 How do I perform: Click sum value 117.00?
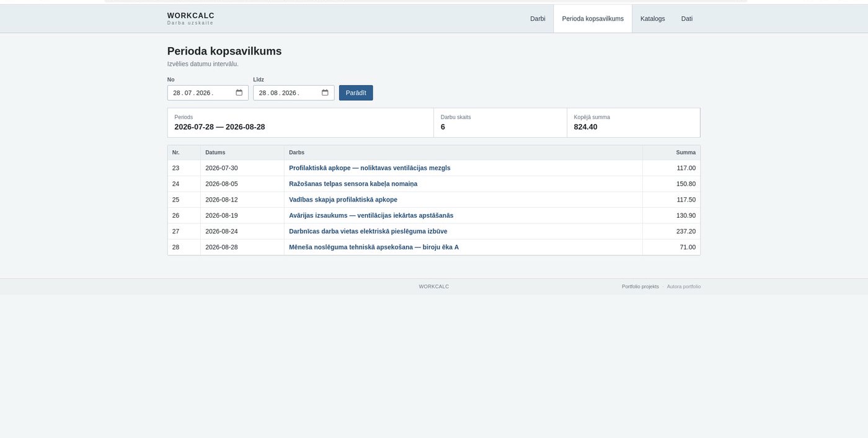(x=686, y=168)
